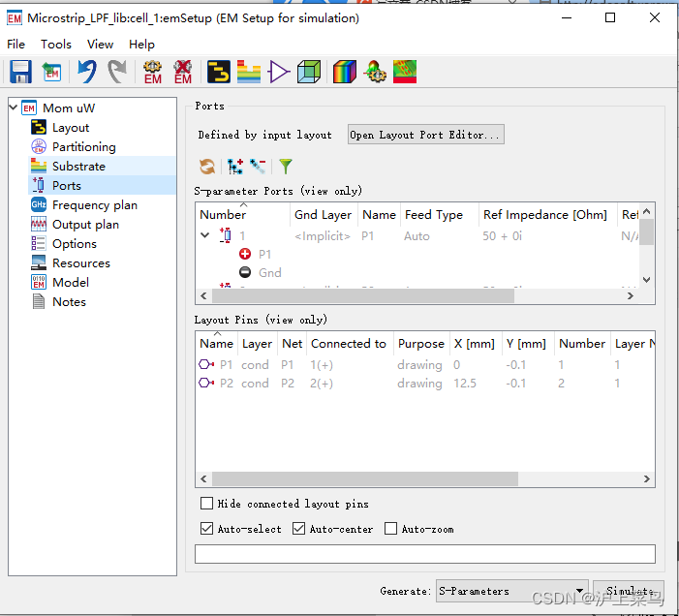
Task: Click scroll-right arrow in Layout Pins table
Action: (646, 478)
